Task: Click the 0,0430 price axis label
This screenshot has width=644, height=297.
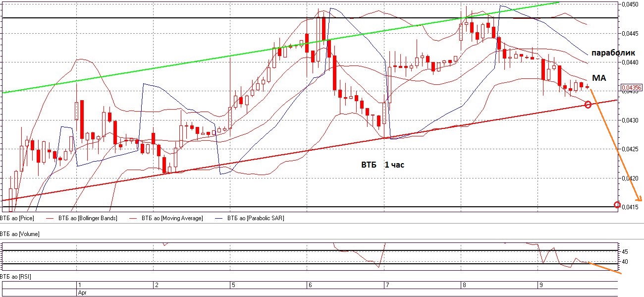Action: (629, 120)
